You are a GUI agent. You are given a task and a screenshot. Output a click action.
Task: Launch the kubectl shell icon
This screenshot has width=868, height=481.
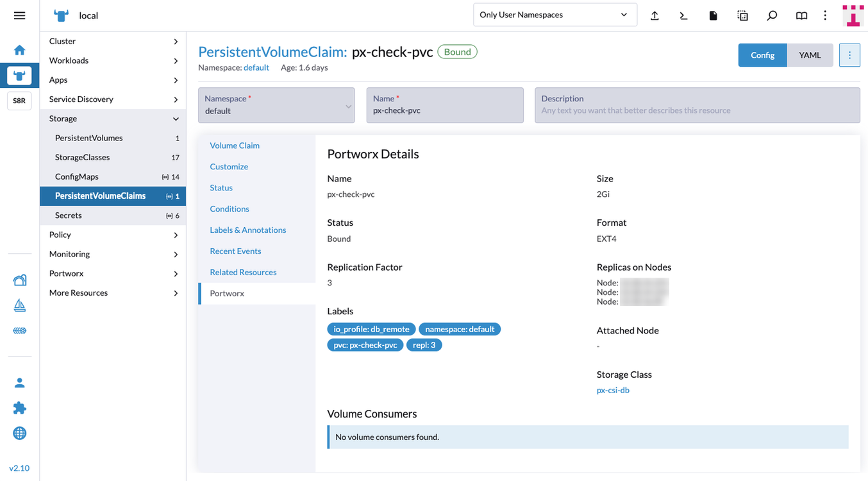[683, 15]
